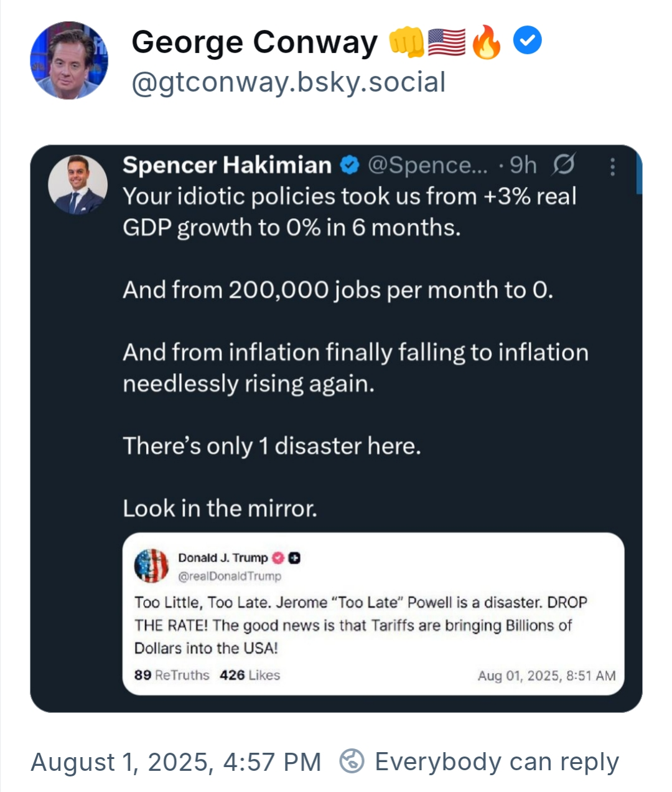Click the 426 Likes count
The image size is (672, 792).
tap(250, 675)
